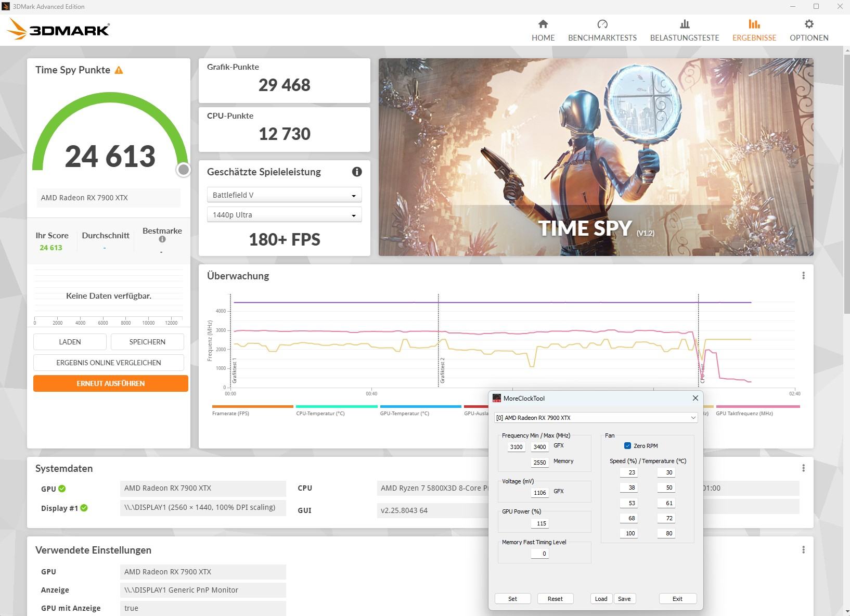Click Reset button in MoreClockTool
The height and width of the screenshot is (616, 850).
(x=555, y=599)
